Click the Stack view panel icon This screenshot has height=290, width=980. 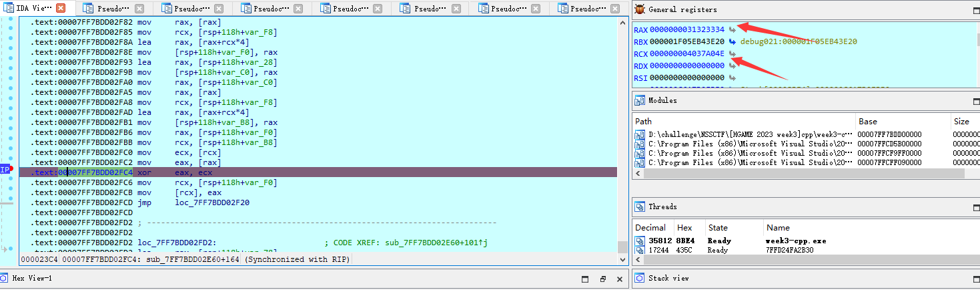[640, 278]
